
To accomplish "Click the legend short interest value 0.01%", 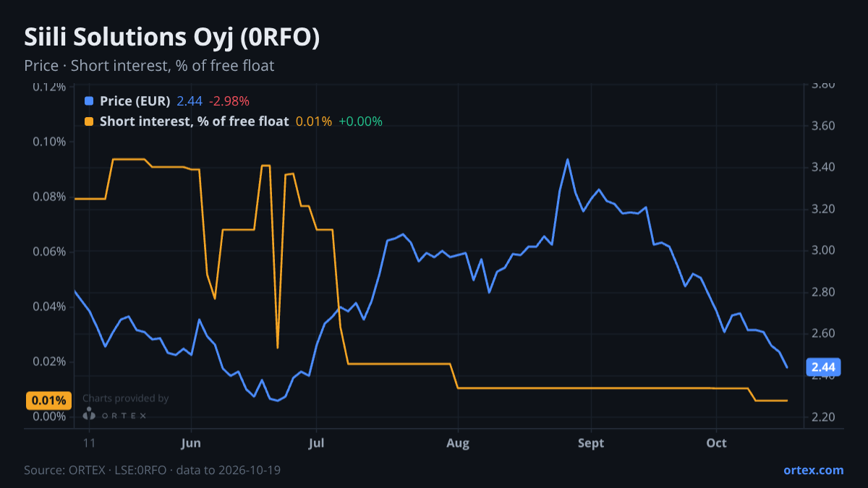I will pos(313,121).
